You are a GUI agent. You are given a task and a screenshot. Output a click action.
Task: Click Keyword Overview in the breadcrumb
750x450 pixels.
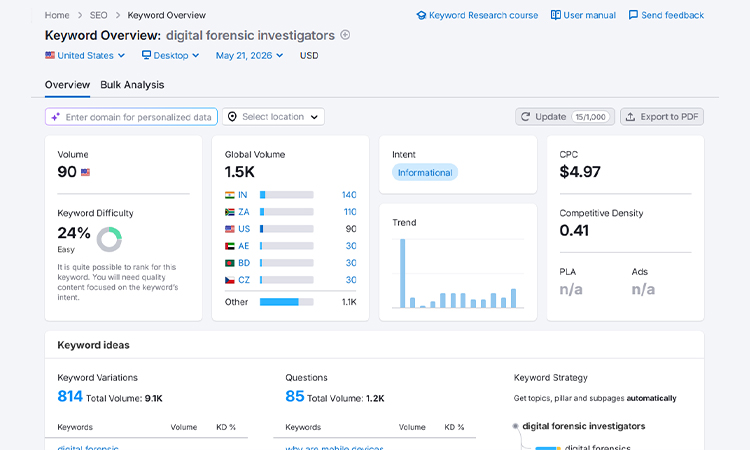[166, 15]
